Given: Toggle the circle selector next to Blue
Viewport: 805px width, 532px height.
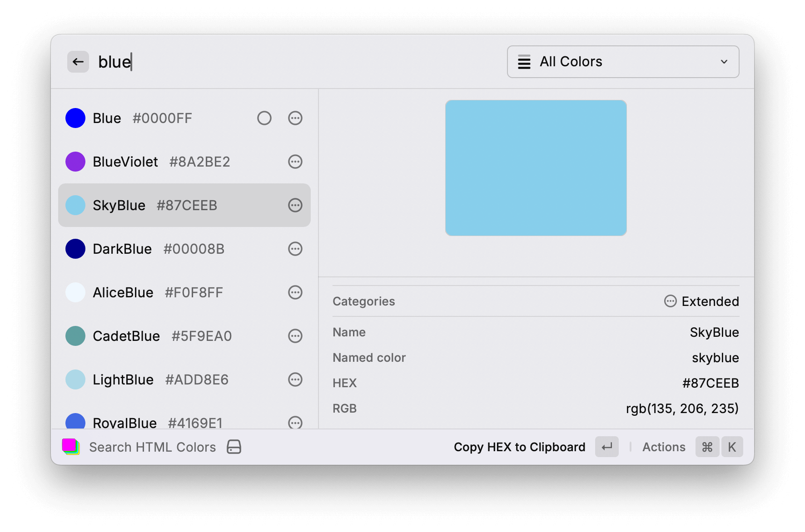Looking at the screenshot, I should point(265,118).
